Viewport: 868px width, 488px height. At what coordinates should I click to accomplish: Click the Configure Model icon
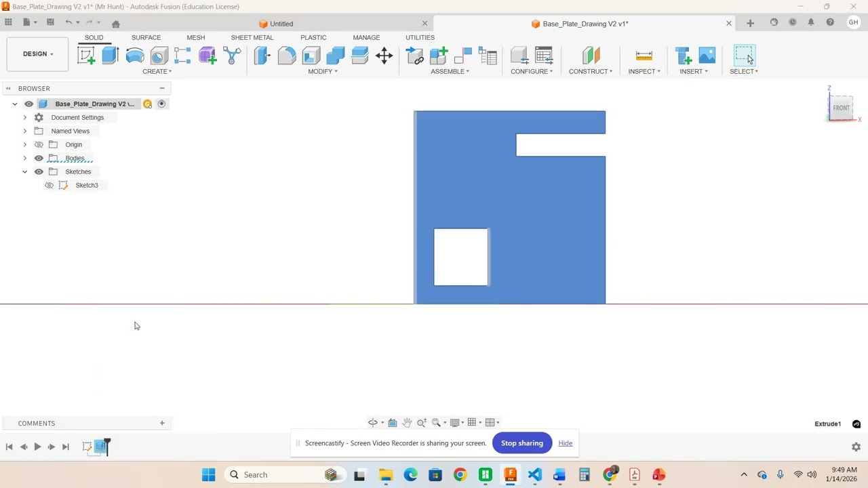pos(519,56)
